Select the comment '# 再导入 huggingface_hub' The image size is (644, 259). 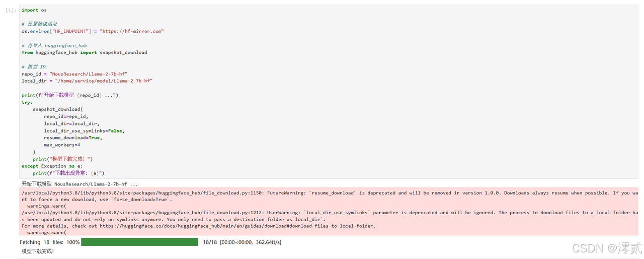click(x=54, y=45)
